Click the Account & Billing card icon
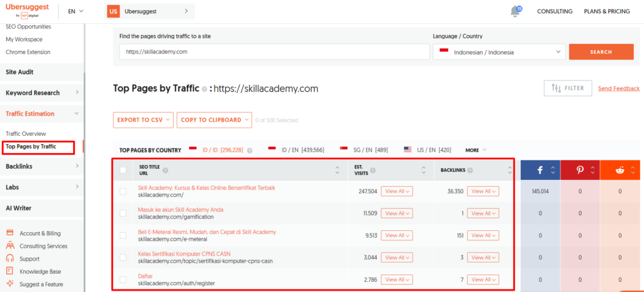The height and width of the screenshot is (292, 644). pyautogui.click(x=10, y=233)
